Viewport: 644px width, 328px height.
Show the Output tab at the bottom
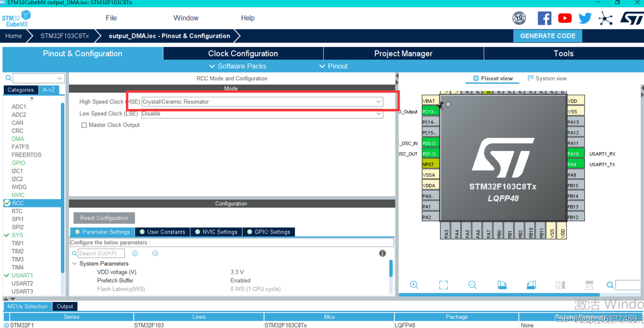click(65, 306)
